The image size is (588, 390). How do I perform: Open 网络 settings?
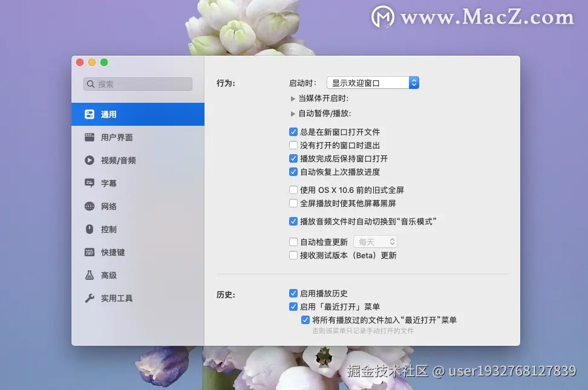[138, 206]
